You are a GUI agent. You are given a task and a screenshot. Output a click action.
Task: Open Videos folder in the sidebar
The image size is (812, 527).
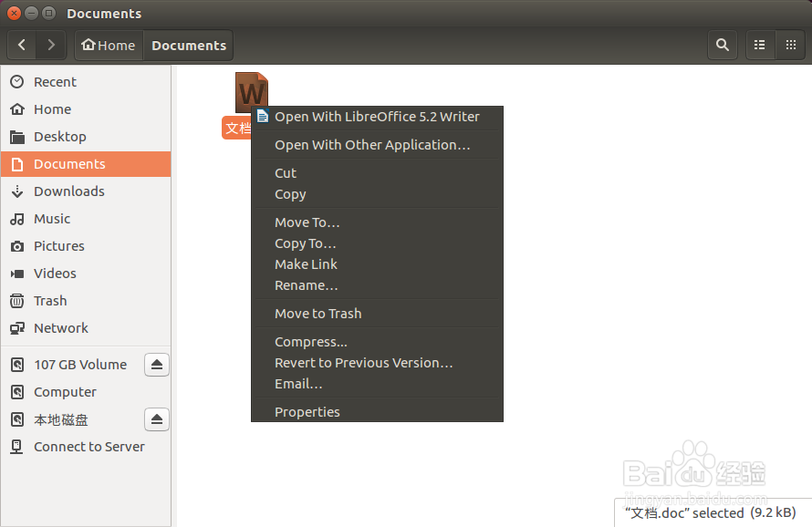(x=86, y=274)
